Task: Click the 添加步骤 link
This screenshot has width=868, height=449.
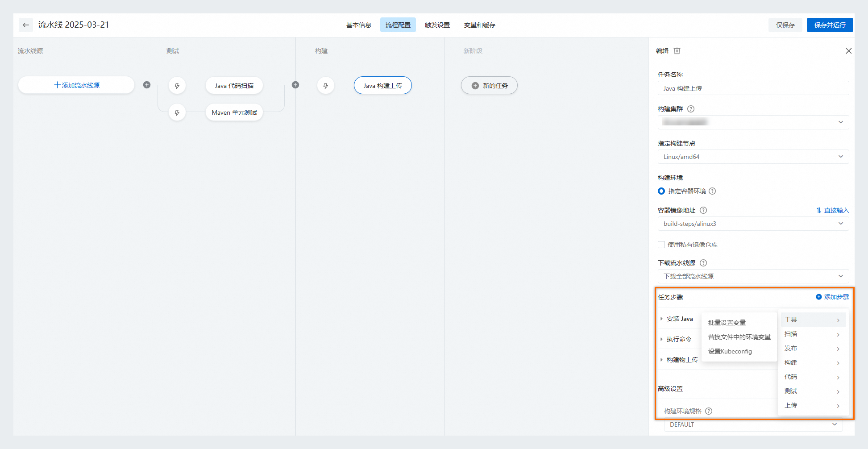Action: [833, 297]
